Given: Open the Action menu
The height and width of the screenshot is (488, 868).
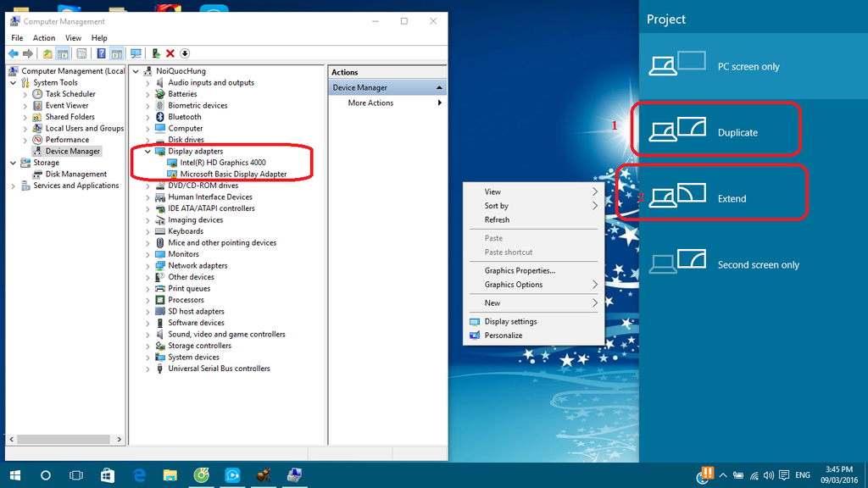Looking at the screenshot, I should pos(44,38).
